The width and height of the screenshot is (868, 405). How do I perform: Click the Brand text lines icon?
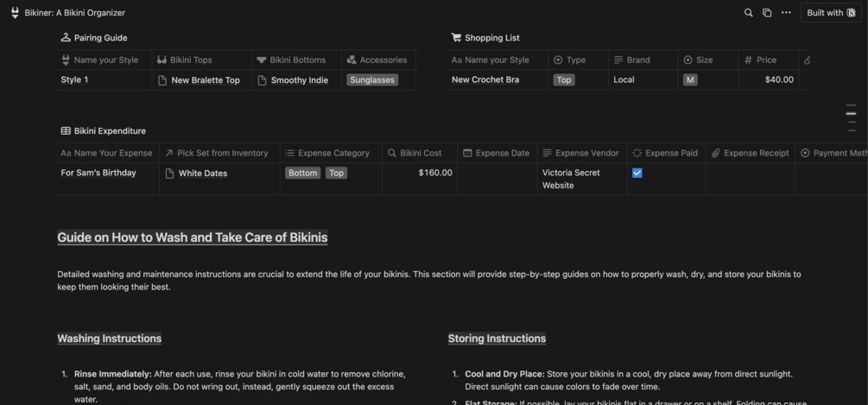[618, 60]
